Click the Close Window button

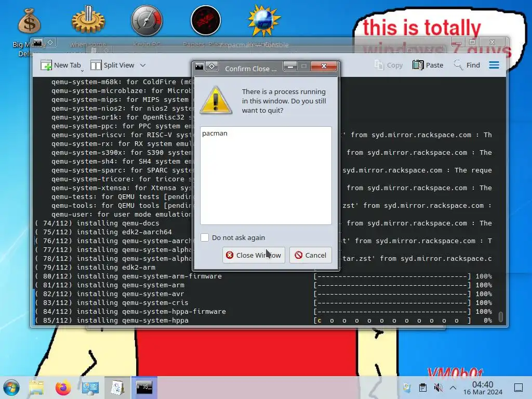[x=254, y=255]
